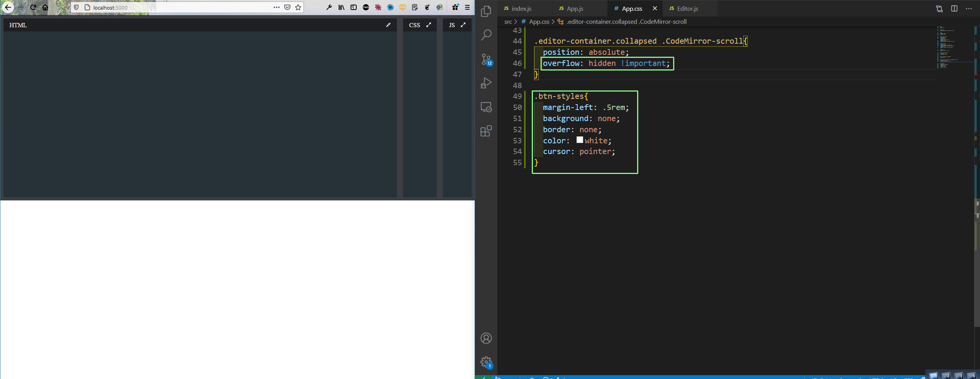Image resolution: width=980 pixels, height=379 pixels.
Task: Close the App.css tab
Action: click(655, 8)
